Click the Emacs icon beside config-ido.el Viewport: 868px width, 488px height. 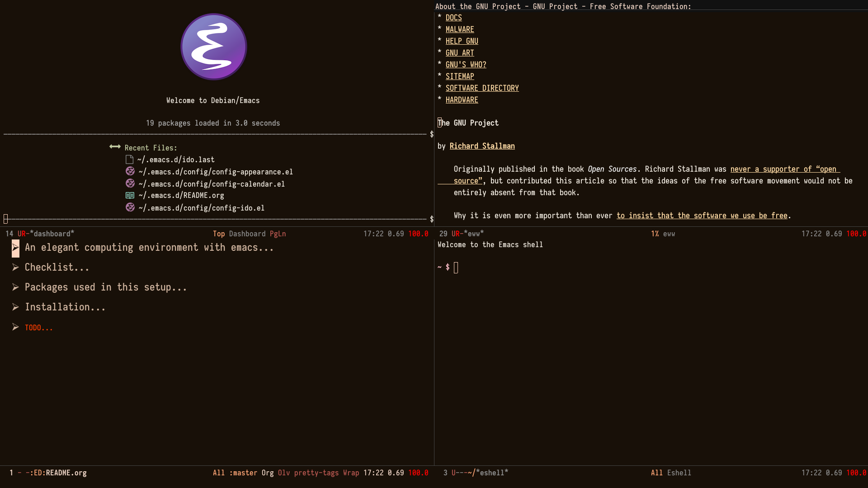(x=130, y=207)
